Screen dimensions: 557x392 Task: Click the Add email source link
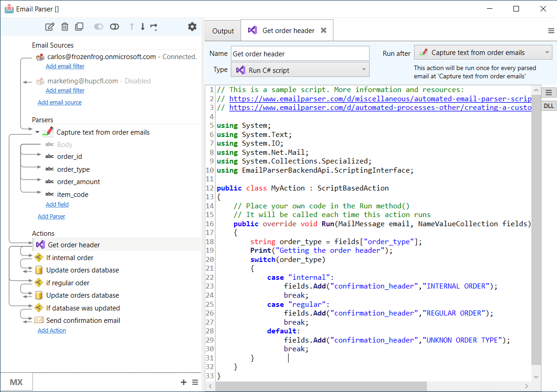(x=60, y=103)
